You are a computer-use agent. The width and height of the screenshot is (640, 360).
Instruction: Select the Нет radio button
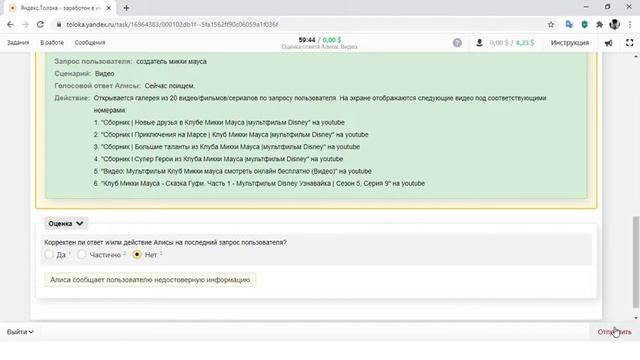[x=137, y=254]
